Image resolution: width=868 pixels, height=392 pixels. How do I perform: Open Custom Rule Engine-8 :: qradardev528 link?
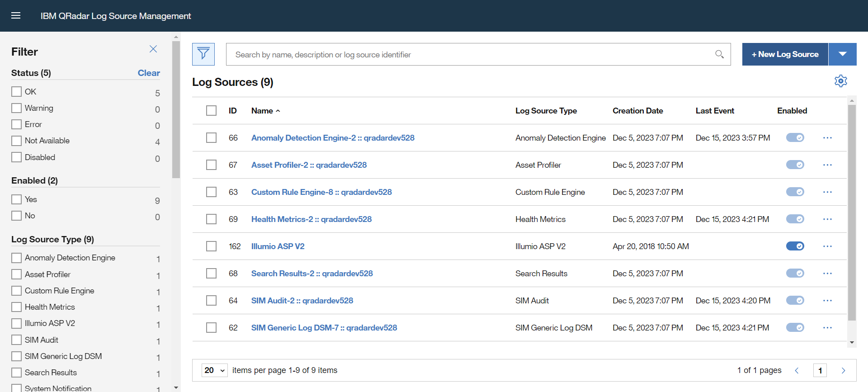point(321,192)
